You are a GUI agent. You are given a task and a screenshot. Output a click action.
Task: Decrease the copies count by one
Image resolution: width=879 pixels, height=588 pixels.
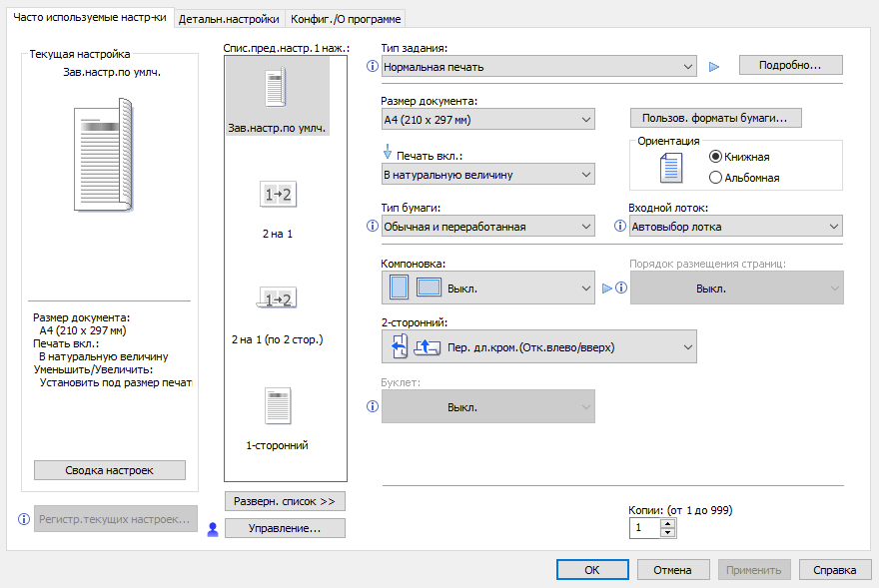click(x=668, y=532)
